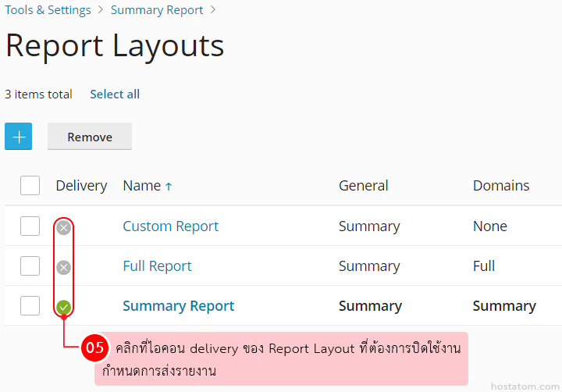Check the Custom Report row checkbox
Screen dimensions: 562x392
pyautogui.click(x=30, y=226)
